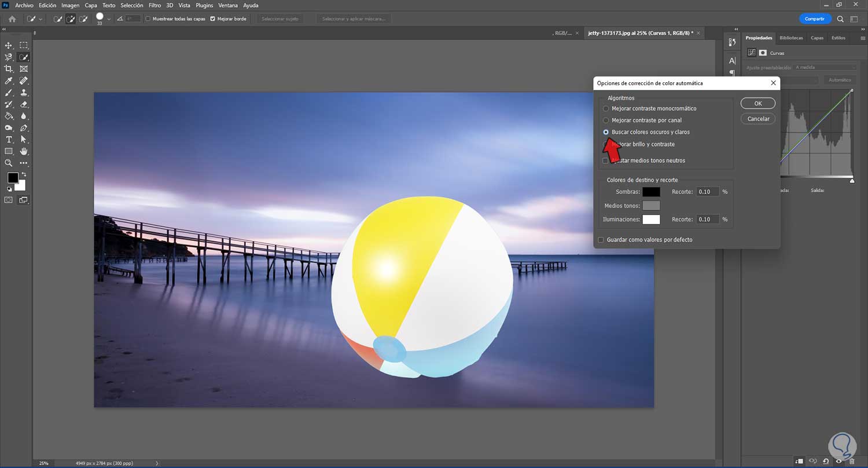Switch to the Hand tool
868x468 pixels.
tap(24, 151)
